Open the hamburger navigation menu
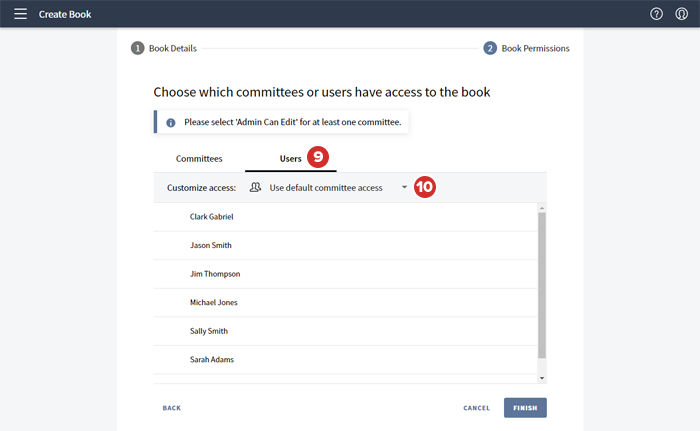The height and width of the screenshot is (431, 700). [x=20, y=14]
